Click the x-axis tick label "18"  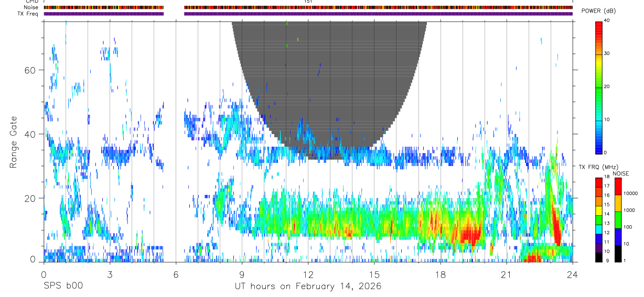click(440, 274)
